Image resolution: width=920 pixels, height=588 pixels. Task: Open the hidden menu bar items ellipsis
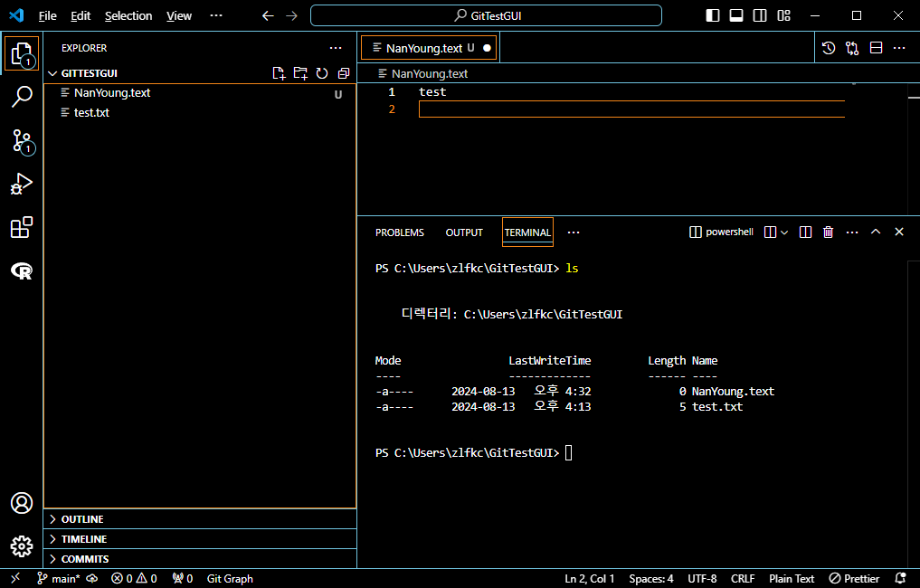(216, 15)
